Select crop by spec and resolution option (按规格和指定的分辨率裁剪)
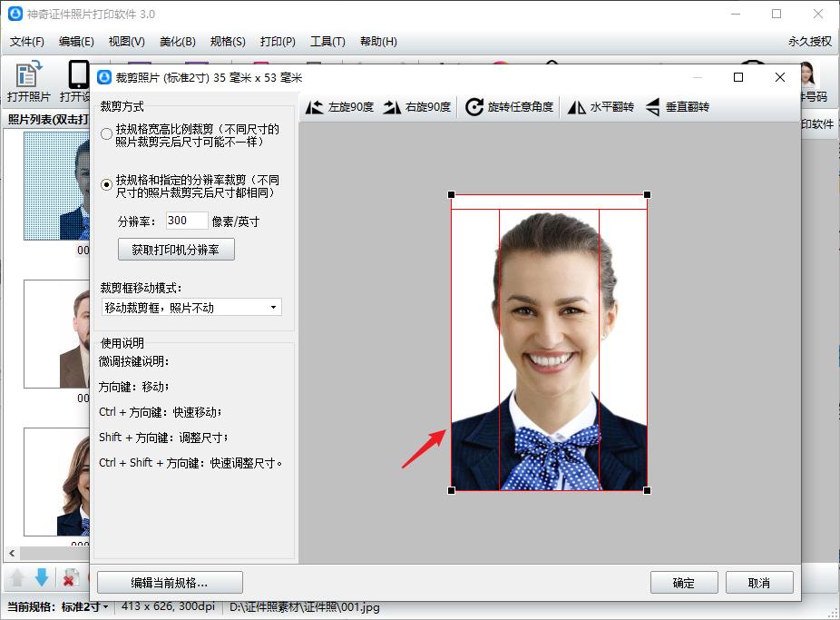Image resolution: width=840 pixels, height=620 pixels. (107, 184)
